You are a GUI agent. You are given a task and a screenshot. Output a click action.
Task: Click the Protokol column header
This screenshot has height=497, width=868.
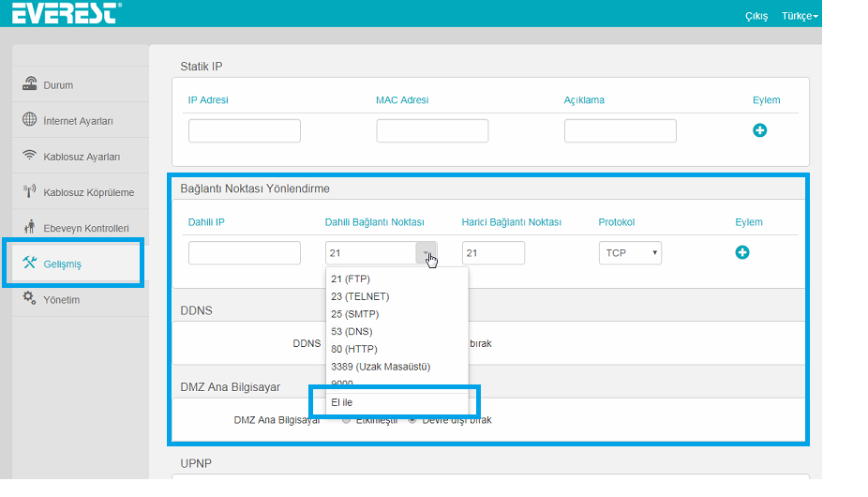(x=616, y=221)
